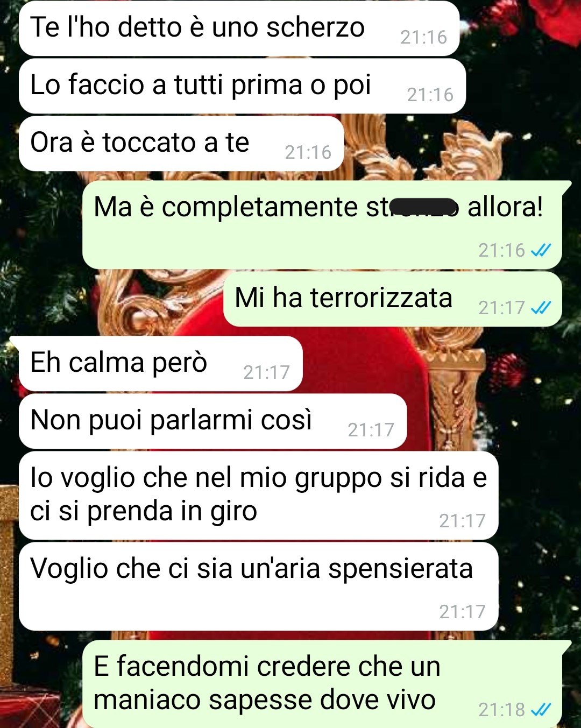The image size is (581, 728).
Task: Tap the 21:17 timestamp on 'Eh calma però'
Action: [266, 372]
